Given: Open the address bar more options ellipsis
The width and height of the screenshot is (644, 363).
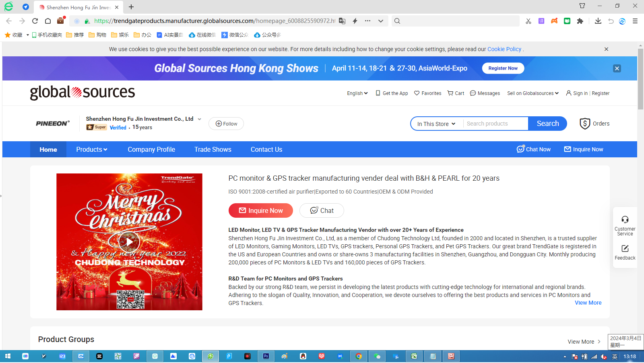Looking at the screenshot, I should pyautogui.click(x=367, y=21).
